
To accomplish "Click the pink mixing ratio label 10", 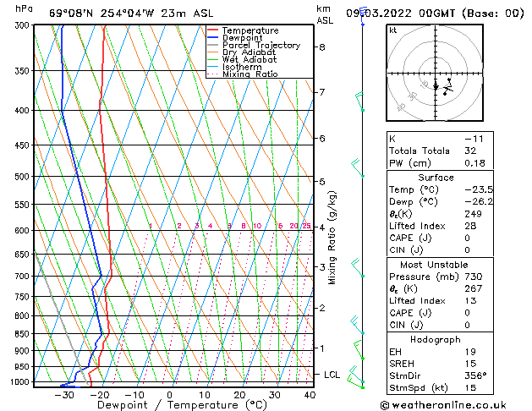I will click(257, 226).
